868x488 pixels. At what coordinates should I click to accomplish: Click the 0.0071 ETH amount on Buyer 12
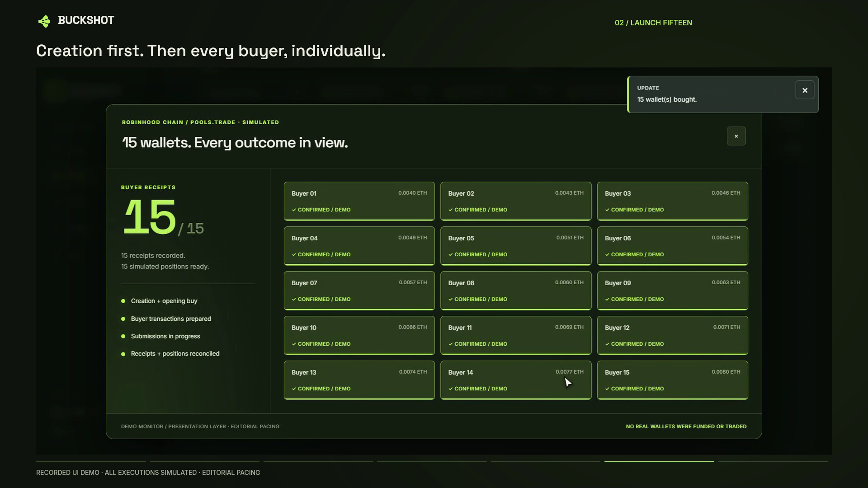726,327
